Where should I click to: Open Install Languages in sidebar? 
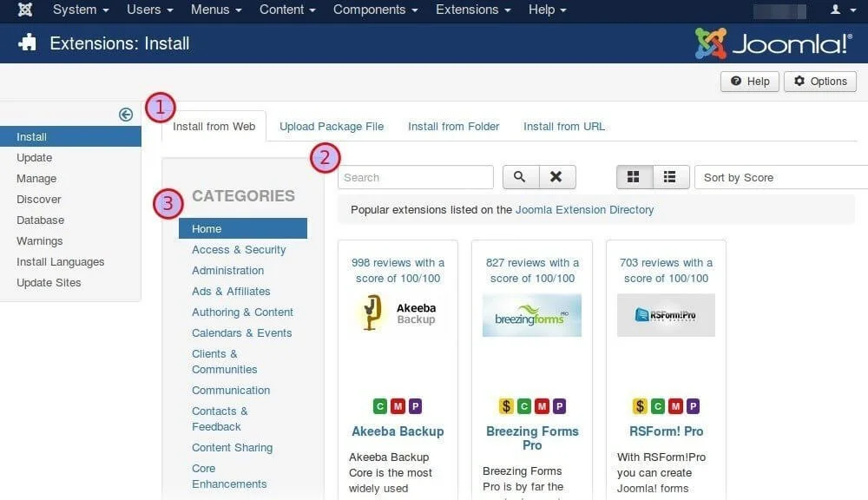[61, 262]
